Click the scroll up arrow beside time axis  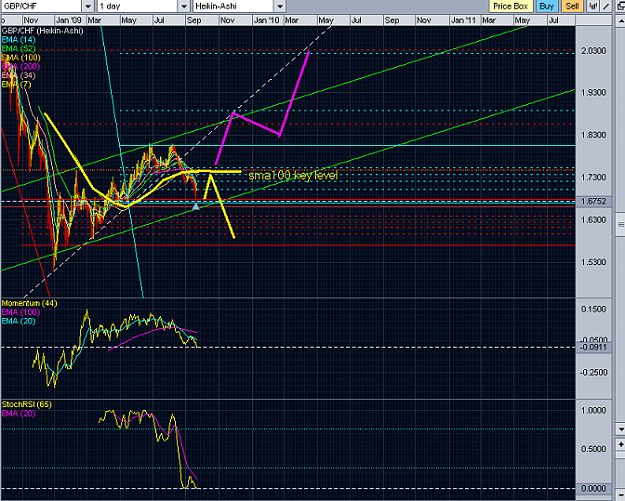click(621, 20)
